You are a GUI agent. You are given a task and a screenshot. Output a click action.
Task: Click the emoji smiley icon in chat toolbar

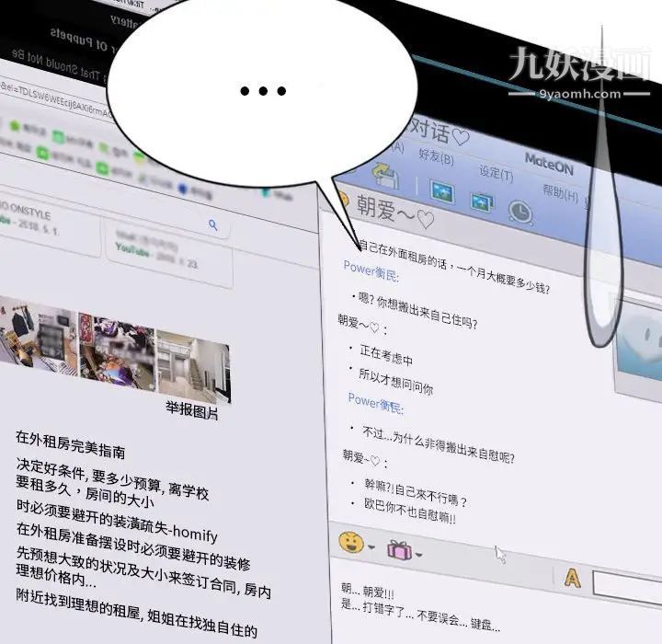point(350,542)
